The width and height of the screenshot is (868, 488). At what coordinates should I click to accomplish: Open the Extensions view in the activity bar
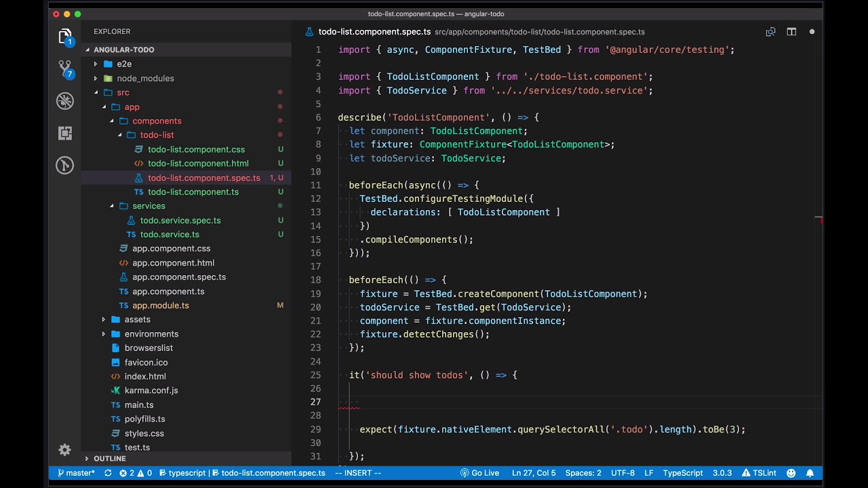tap(65, 134)
